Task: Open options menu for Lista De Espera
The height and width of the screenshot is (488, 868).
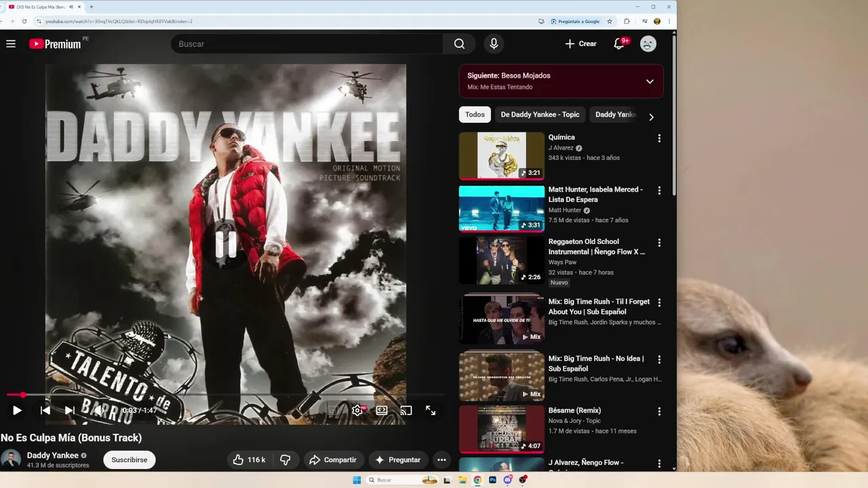Action: coord(659,190)
